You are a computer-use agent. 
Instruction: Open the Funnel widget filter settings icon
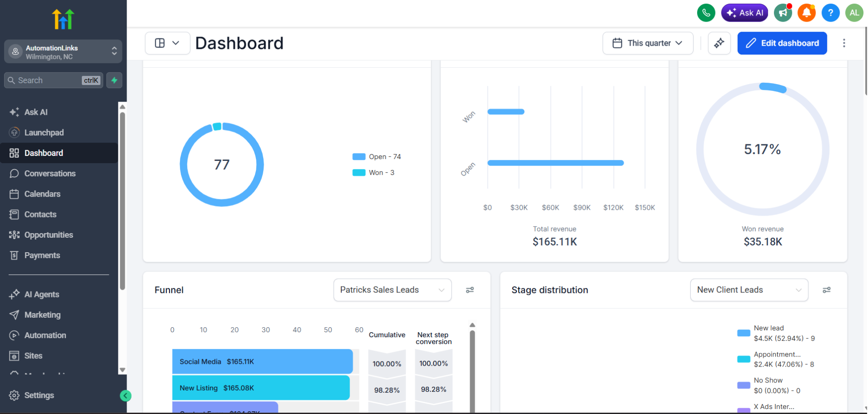(x=470, y=290)
